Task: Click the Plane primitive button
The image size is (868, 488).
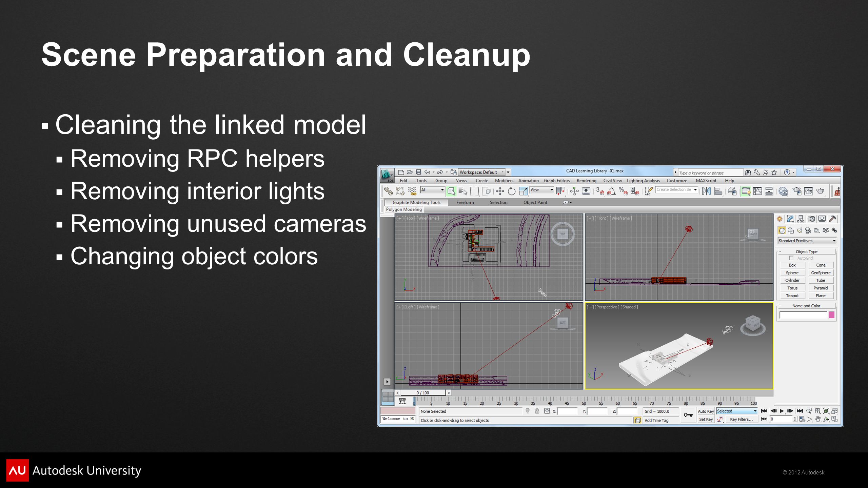Action: 821,296
